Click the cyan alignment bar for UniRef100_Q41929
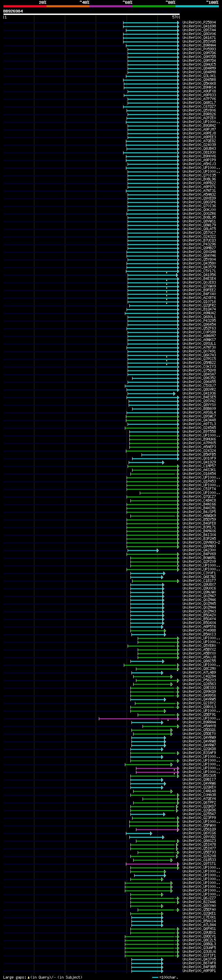Screen dimensions: 222x980 [x=146, y=462]
